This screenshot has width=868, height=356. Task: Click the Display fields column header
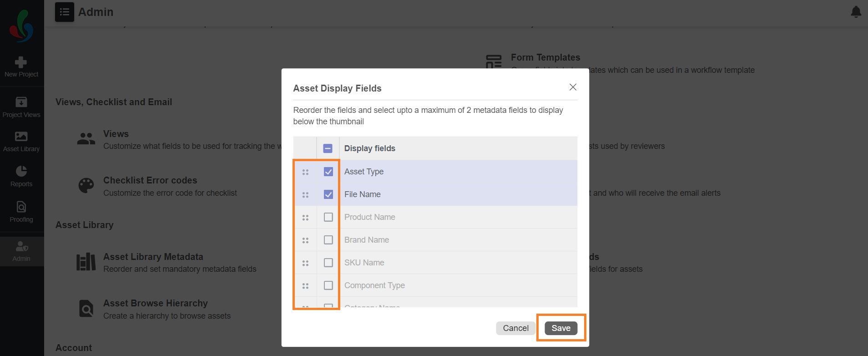click(x=370, y=148)
